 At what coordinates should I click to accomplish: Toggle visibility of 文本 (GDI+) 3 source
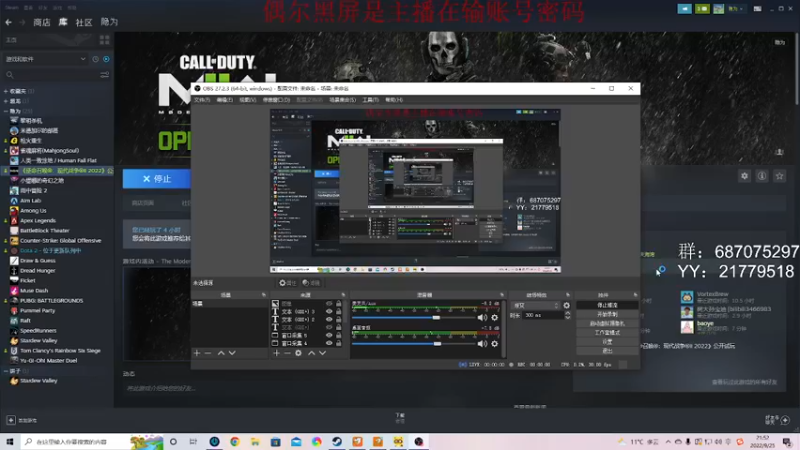pos(329,311)
